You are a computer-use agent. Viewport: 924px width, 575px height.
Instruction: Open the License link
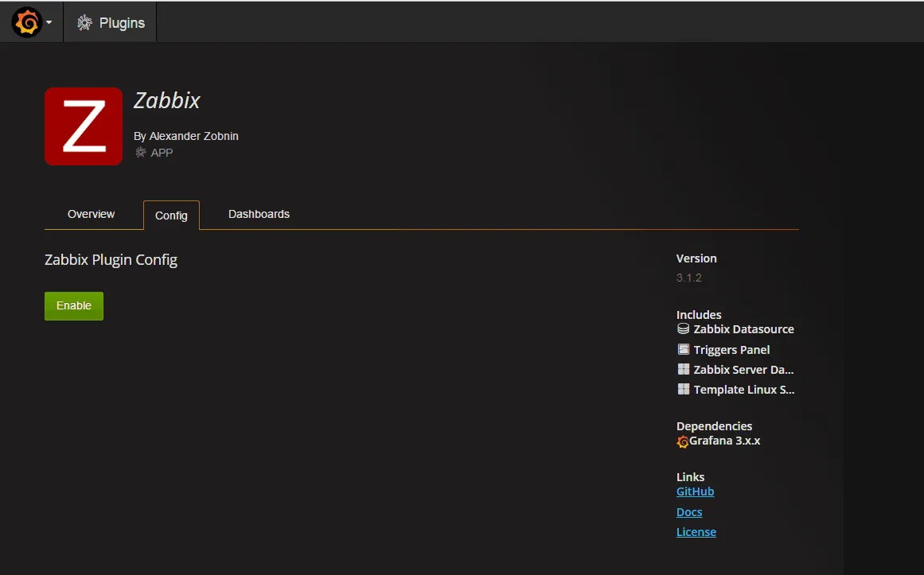tap(696, 532)
